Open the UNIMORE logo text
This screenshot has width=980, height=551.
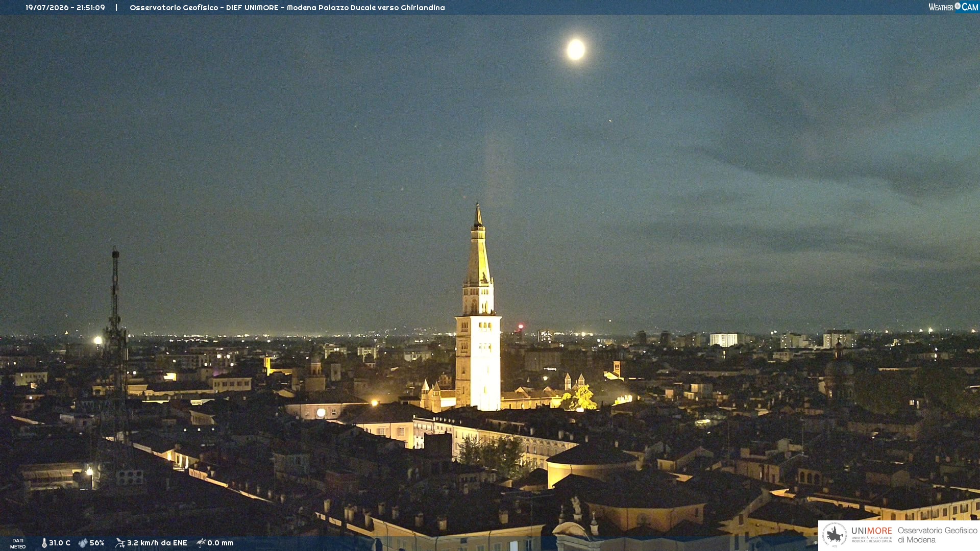point(871,531)
